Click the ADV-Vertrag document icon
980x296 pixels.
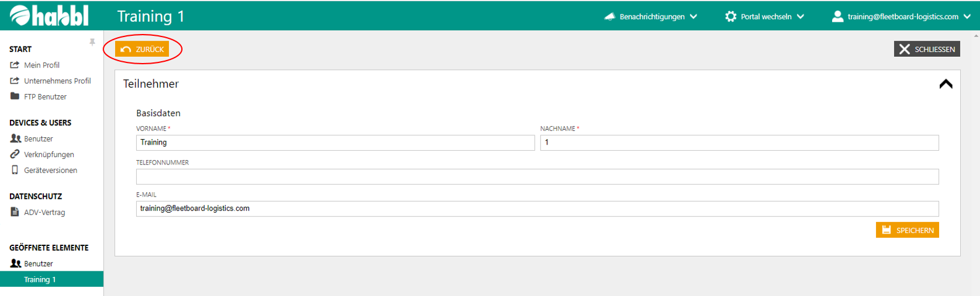click(x=15, y=212)
